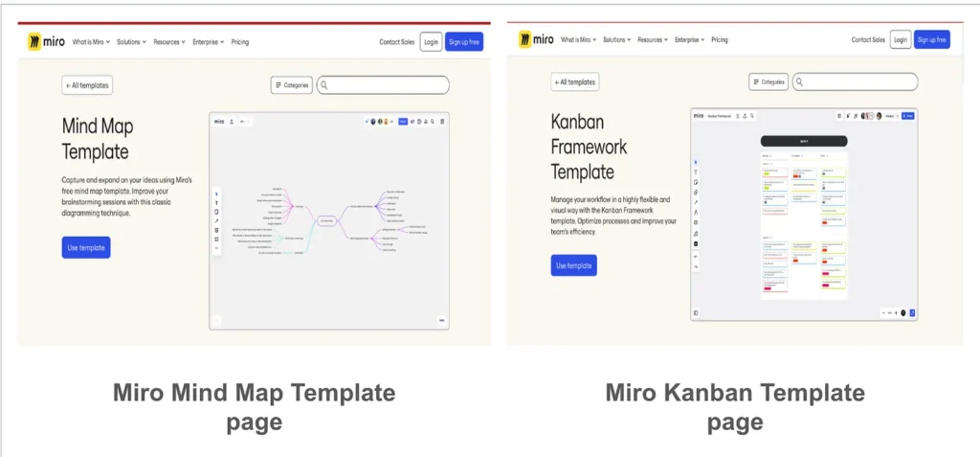Click the Login button on the Kanban page
Screen dimensions: 980x457
pyautogui.click(x=900, y=40)
